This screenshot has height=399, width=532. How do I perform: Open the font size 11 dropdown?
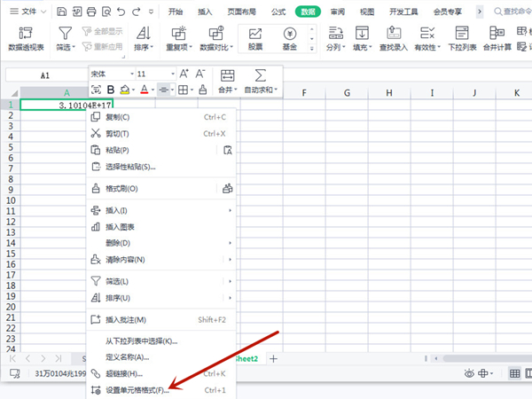click(173, 74)
